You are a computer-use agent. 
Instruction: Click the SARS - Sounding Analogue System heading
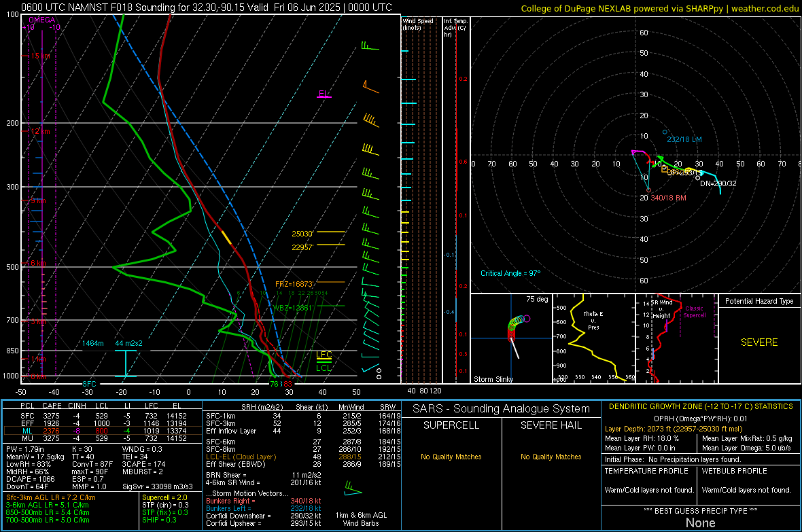502,409
